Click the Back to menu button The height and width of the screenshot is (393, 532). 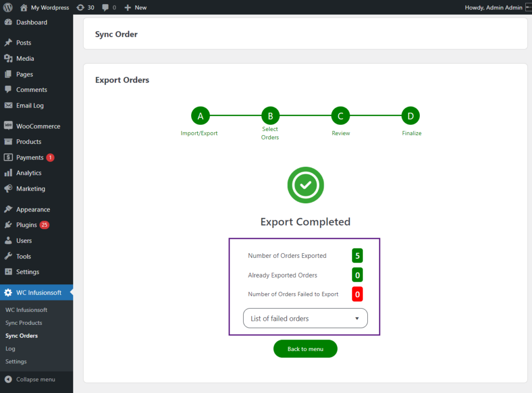click(x=305, y=349)
